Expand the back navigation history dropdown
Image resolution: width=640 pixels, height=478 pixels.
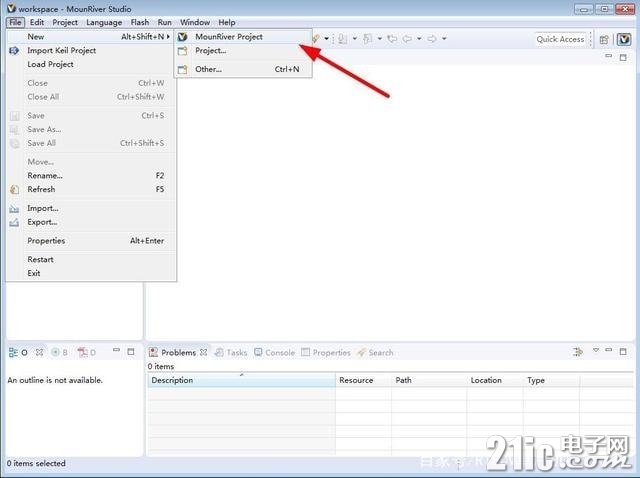419,39
